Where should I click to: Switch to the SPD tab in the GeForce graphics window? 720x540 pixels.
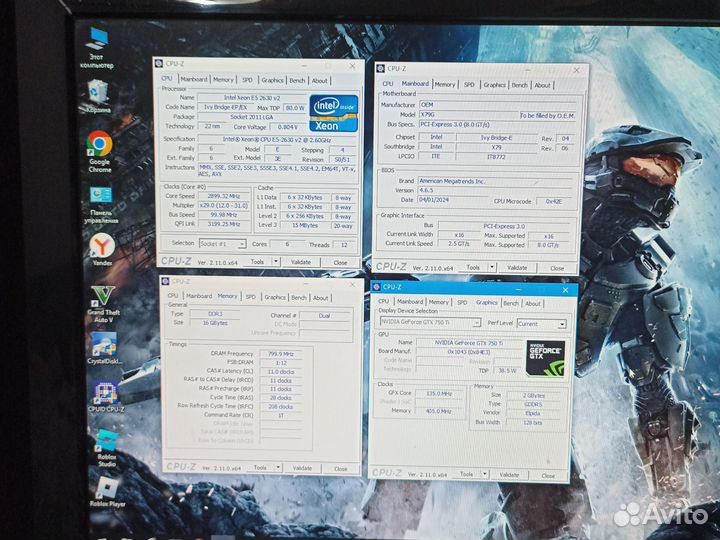coord(462,302)
